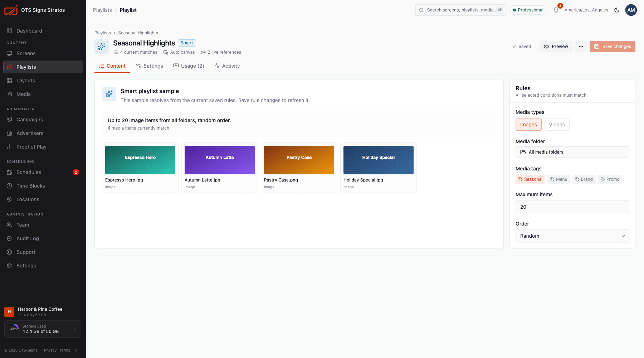Expand the Storage used panel

43,329
